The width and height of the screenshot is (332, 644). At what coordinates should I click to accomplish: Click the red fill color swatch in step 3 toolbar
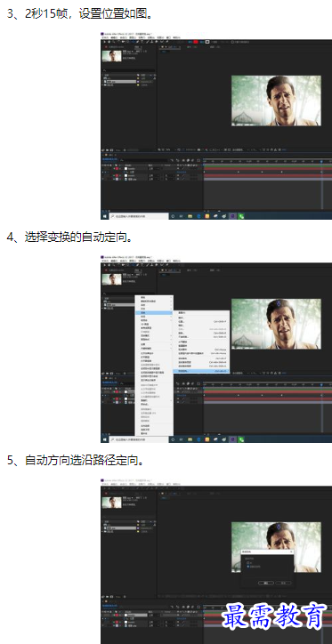[x=196, y=42]
